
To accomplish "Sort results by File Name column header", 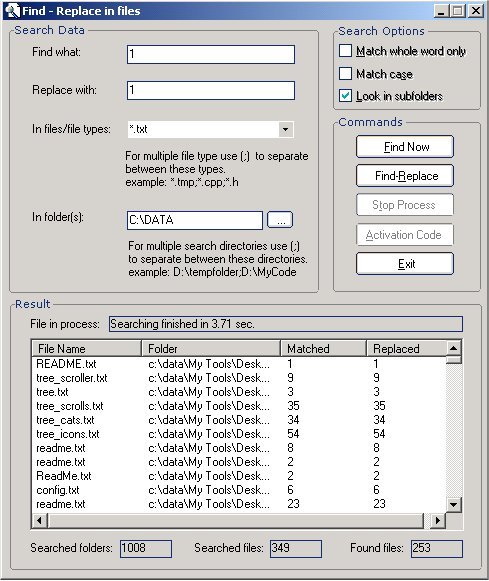I will pyautogui.click(x=86, y=349).
